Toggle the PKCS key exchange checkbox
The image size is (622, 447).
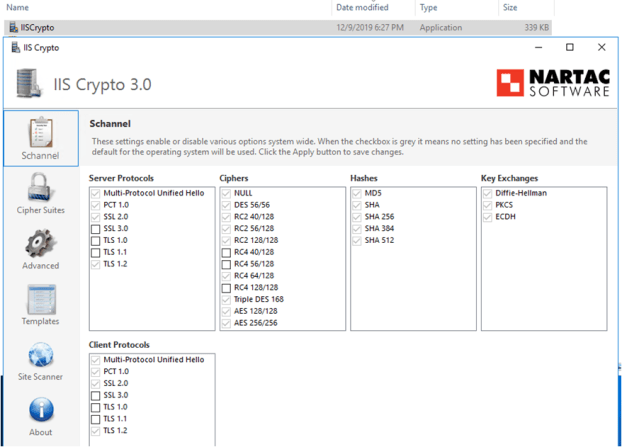(488, 205)
